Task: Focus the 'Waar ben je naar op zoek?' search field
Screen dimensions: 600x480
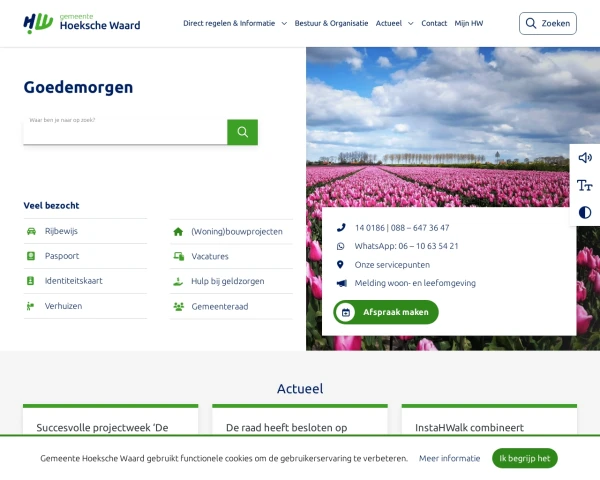Action: pos(125,132)
